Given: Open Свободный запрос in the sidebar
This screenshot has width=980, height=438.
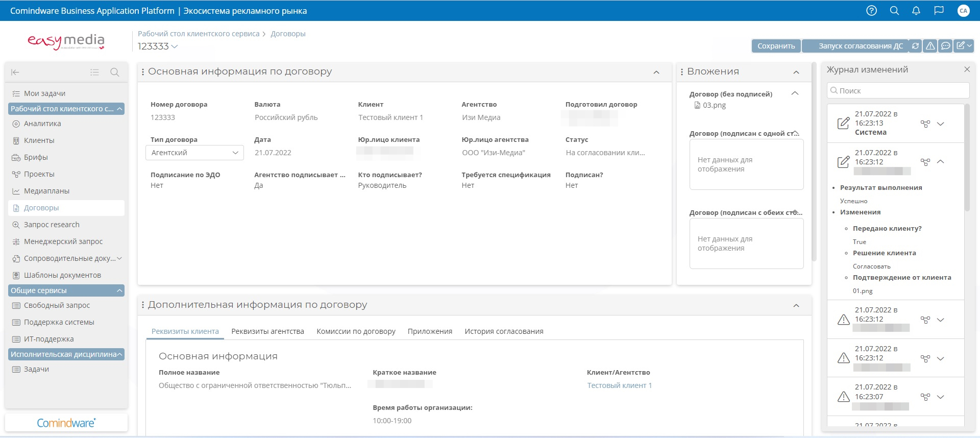Looking at the screenshot, I should (x=66, y=305).
